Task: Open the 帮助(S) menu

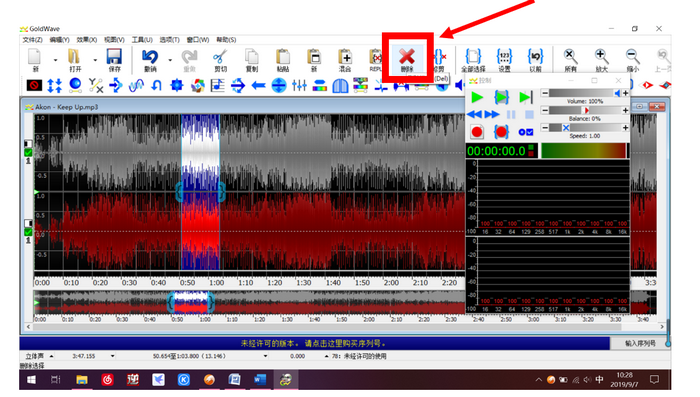Action: click(x=226, y=40)
